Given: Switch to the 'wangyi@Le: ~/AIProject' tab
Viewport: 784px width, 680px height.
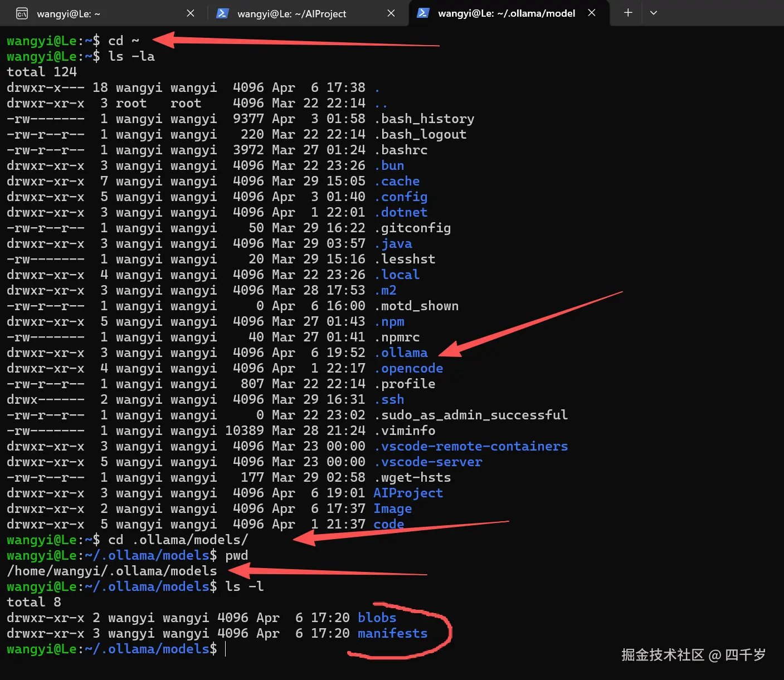Looking at the screenshot, I should [306, 13].
